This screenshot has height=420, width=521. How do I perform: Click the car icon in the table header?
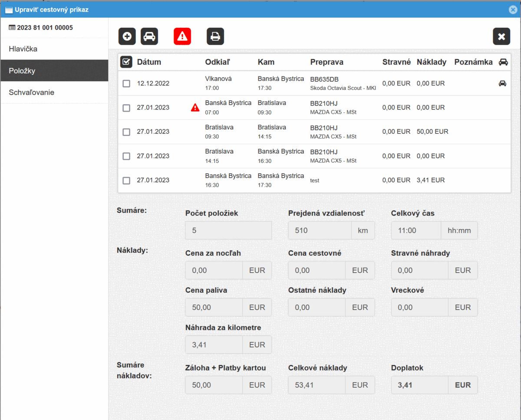click(x=503, y=62)
